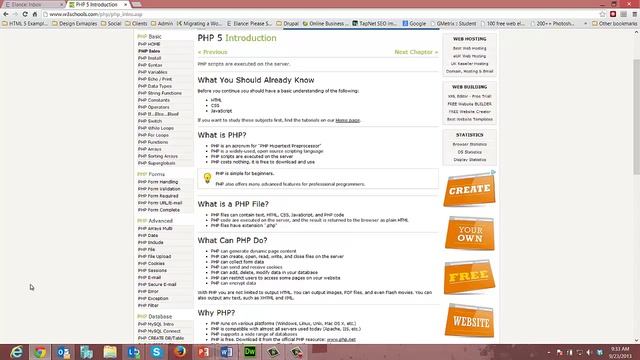Click the Previous chapter link
Screen dimensions: 640x360
(213, 52)
